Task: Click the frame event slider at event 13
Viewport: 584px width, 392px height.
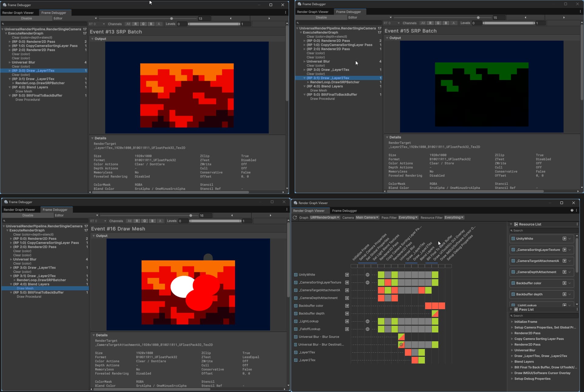Action: [x=172, y=19]
